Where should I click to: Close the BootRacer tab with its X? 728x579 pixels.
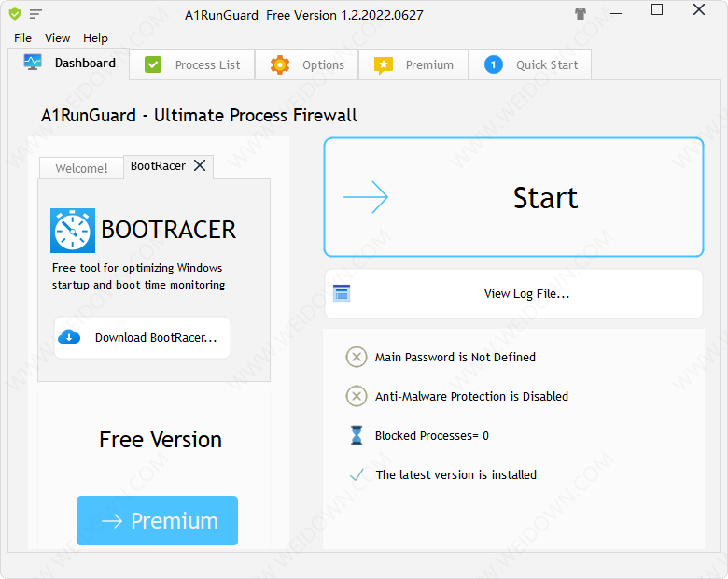tap(200, 166)
